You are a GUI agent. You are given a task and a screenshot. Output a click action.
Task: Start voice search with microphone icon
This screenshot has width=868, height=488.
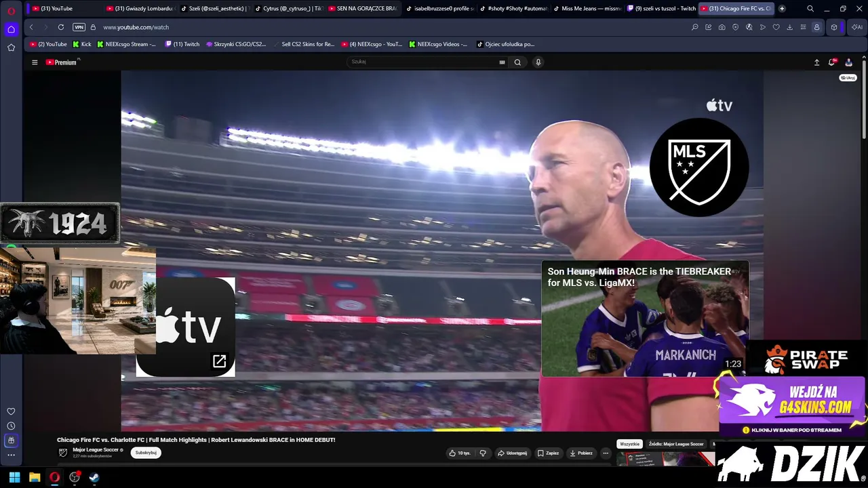click(538, 62)
